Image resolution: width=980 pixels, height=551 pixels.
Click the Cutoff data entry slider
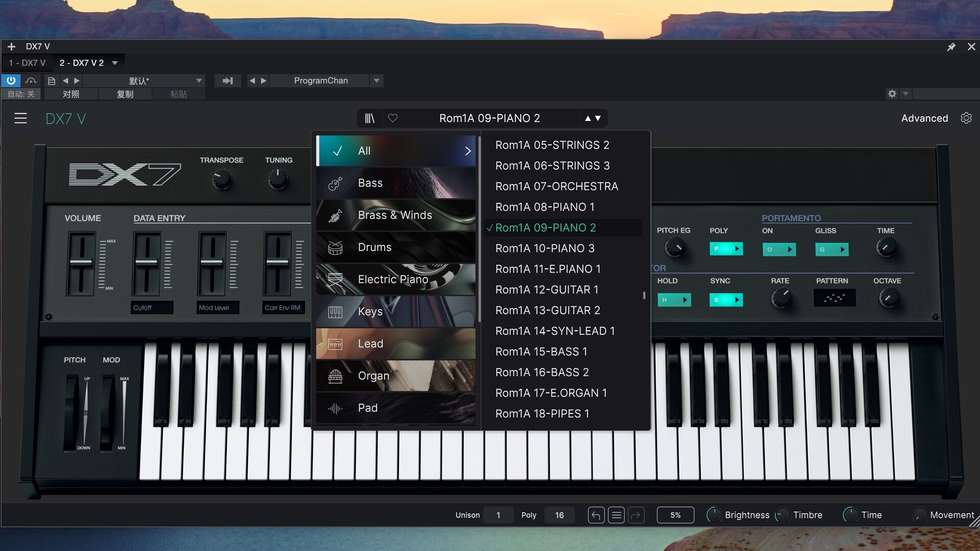[146, 263]
